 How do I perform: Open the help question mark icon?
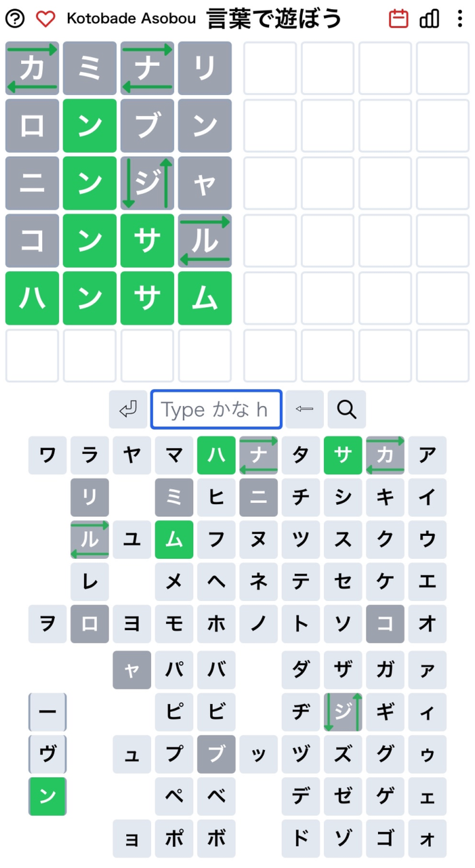tap(15, 19)
